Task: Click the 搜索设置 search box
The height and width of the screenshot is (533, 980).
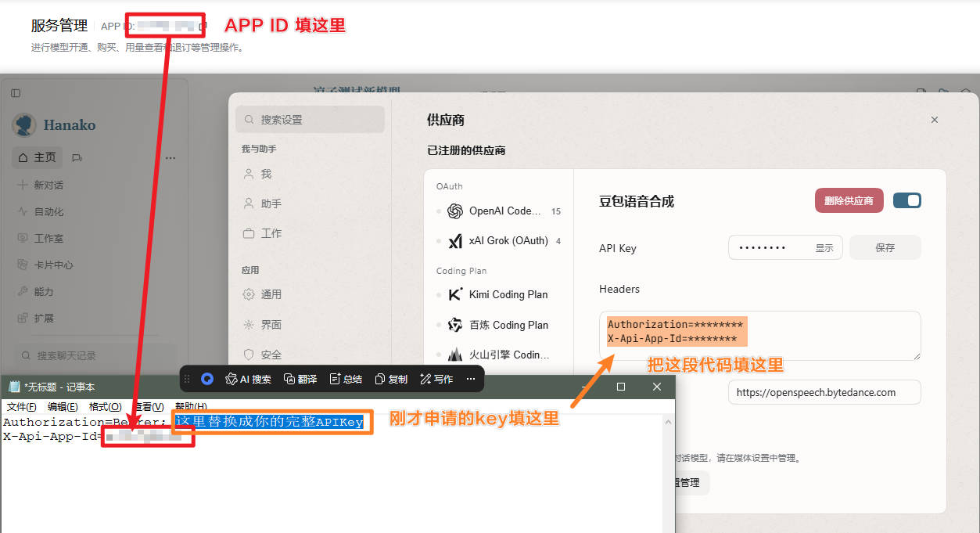Action: coord(310,120)
